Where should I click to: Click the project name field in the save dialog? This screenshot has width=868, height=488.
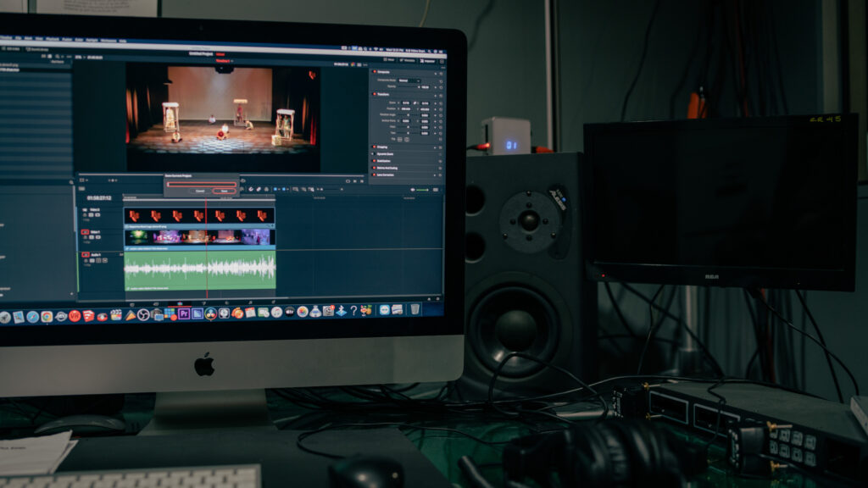[x=202, y=184]
